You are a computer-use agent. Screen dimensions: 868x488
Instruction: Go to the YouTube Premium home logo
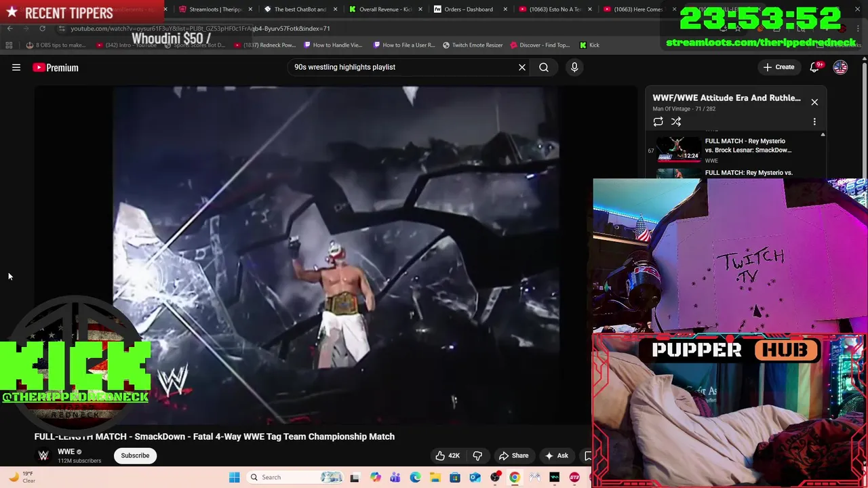(x=56, y=67)
